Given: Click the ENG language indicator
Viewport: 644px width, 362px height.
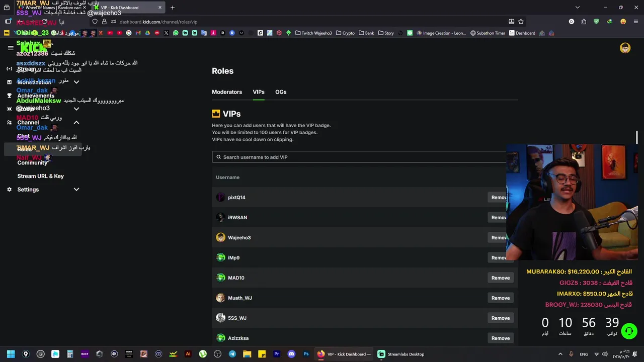Looking at the screenshot, I should click(x=584, y=354).
